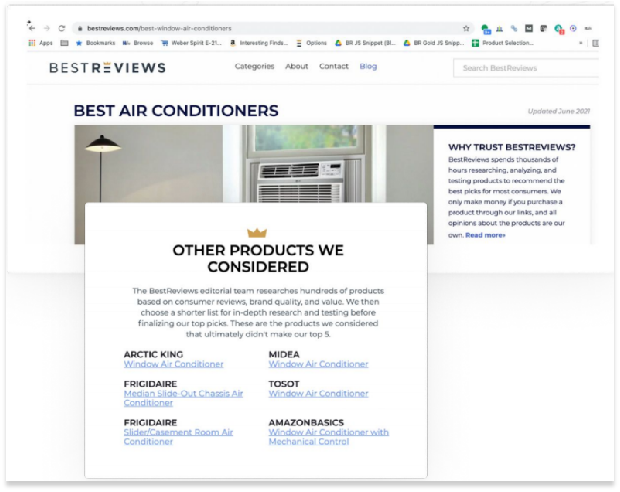Screen dimensions: 620x492
Task: Click the browser address bar URL
Action: click(190, 29)
